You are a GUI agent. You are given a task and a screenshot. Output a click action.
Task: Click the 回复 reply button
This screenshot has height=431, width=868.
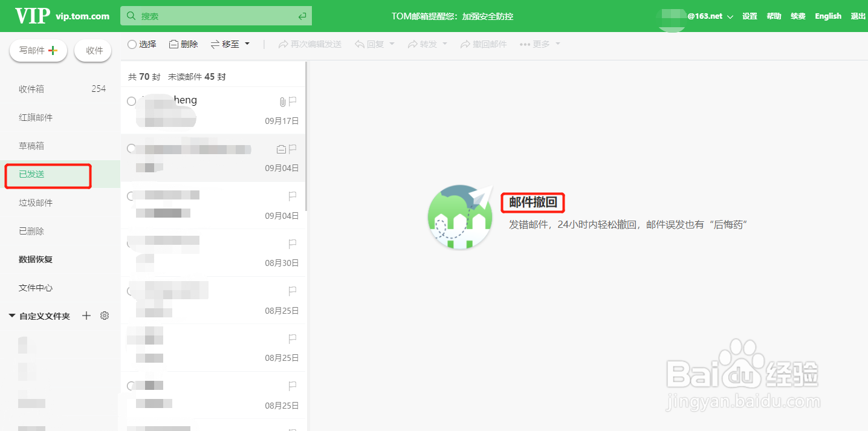pyautogui.click(x=370, y=44)
